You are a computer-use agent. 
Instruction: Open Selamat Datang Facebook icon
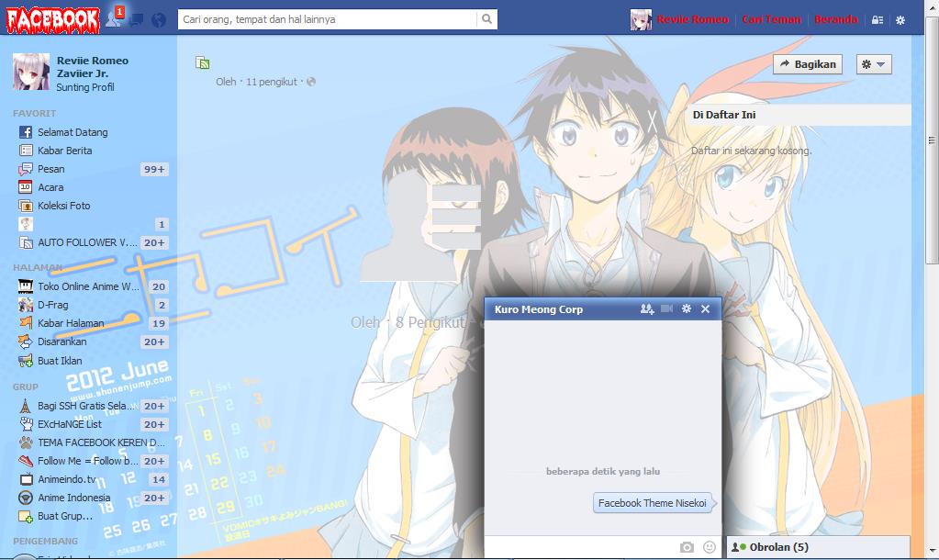click(25, 132)
